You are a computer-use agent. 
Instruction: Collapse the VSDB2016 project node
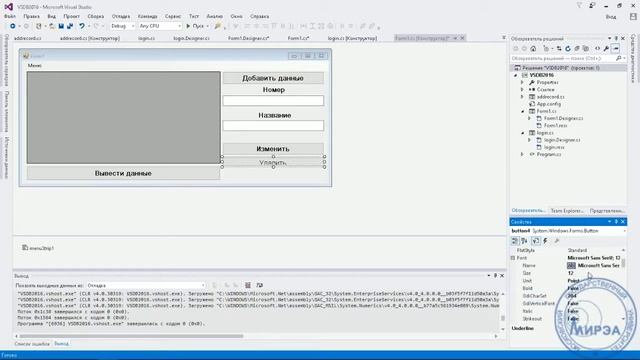coord(516,76)
